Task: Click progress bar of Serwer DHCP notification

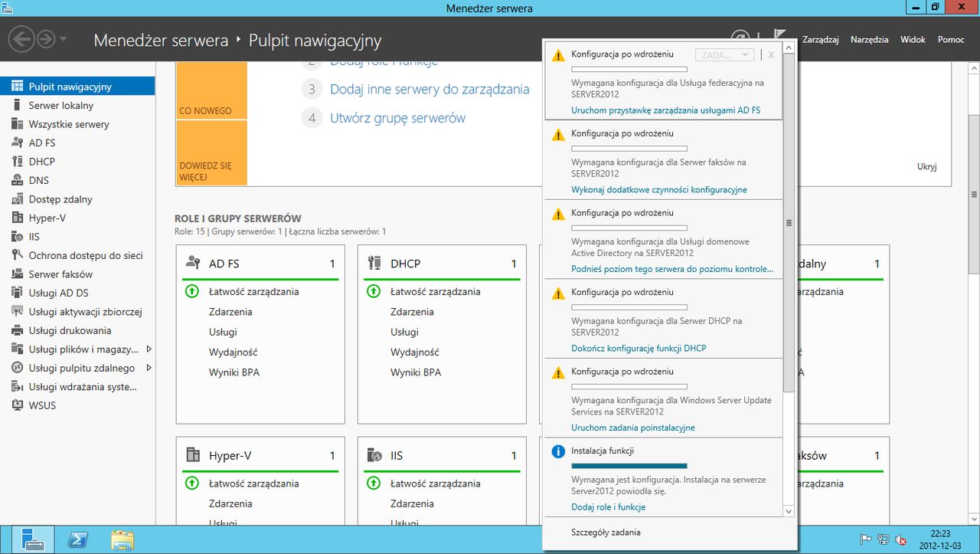Action: click(x=629, y=307)
